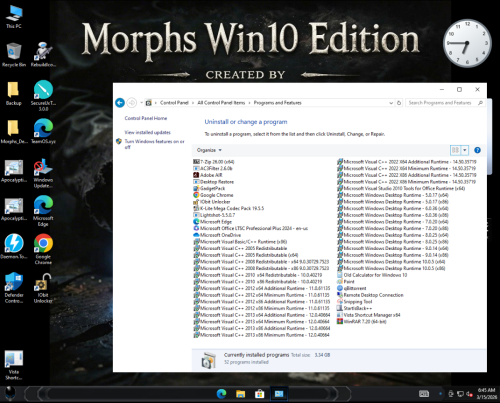Click the Change your view button
This screenshot has height=403, width=500.
(455, 150)
